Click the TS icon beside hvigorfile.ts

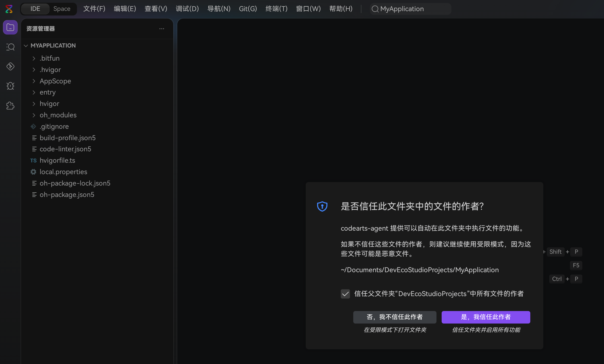(x=33, y=161)
